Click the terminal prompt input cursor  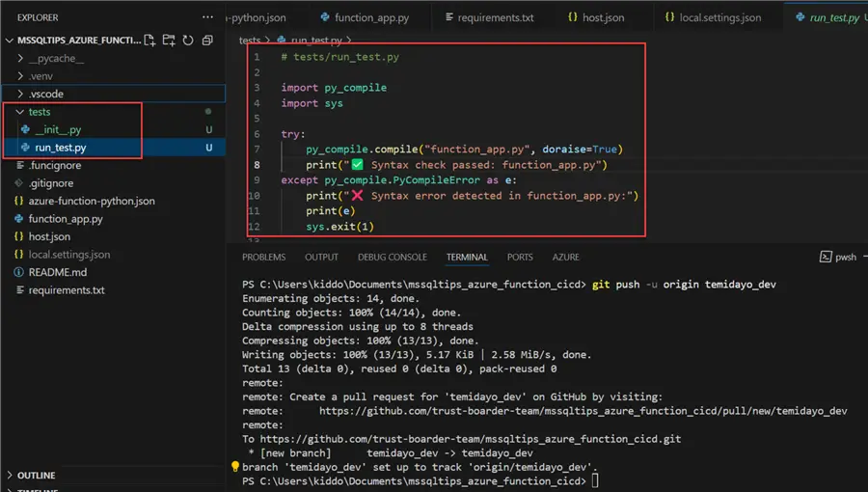coord(595,481)
